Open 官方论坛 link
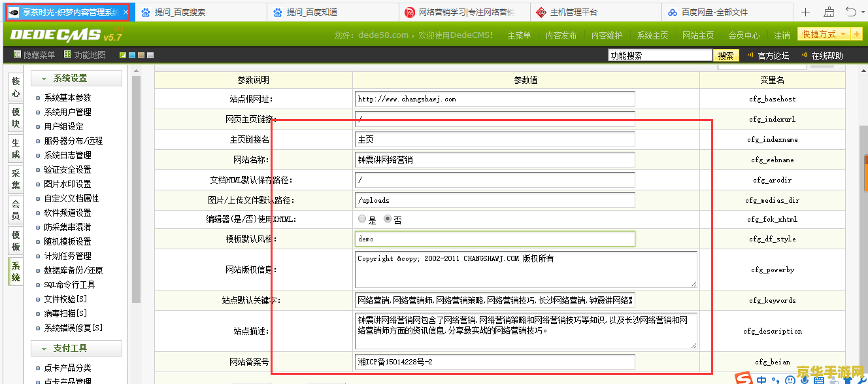This screenshot has height=384, width=868. click(773, 56)
